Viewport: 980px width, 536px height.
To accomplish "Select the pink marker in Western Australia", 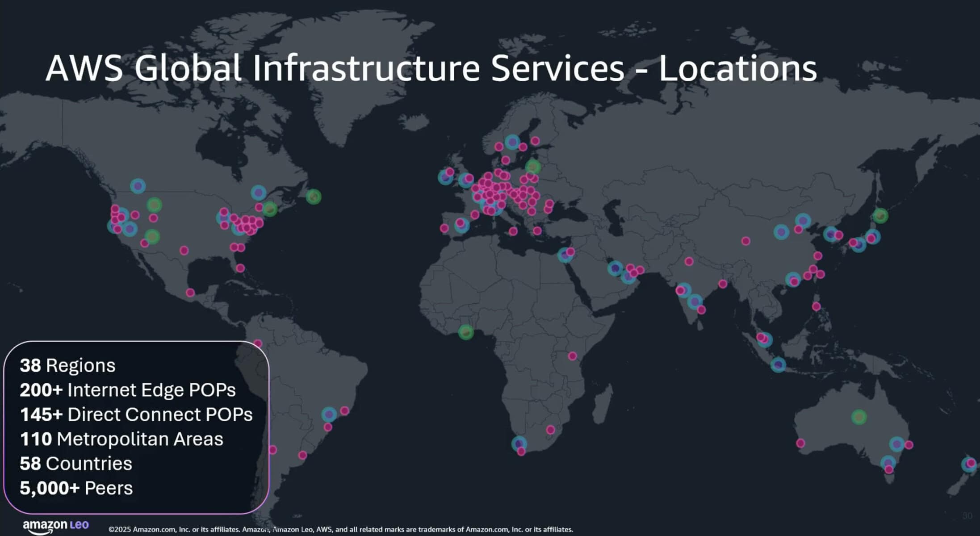I will pos(800,443).
